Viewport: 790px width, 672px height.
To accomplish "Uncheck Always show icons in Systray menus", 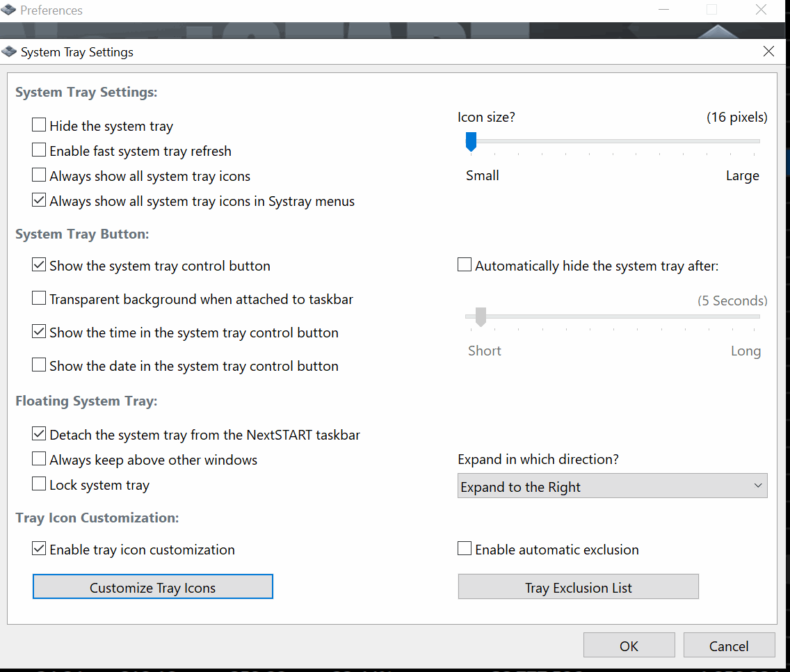I will pos(40,201).
